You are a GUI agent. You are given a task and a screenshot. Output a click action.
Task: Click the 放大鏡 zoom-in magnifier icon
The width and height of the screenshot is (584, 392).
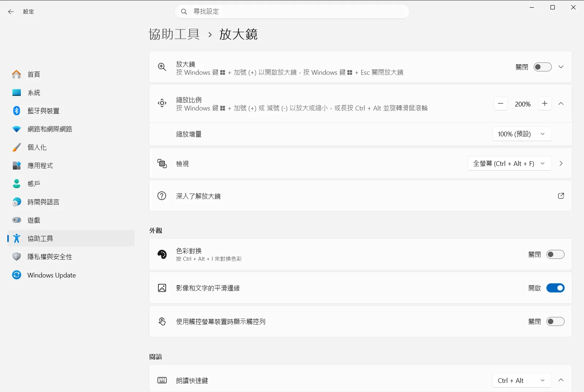(162, 67)
